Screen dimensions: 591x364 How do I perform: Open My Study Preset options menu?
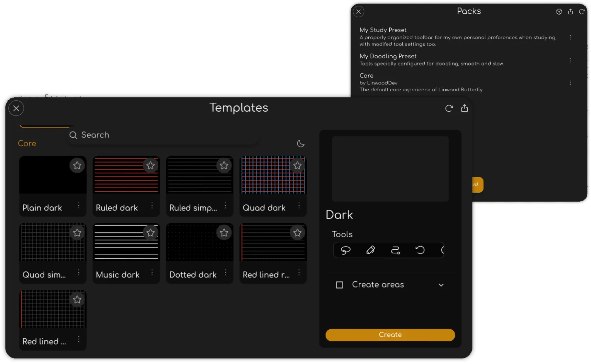(x=570, y=37)
